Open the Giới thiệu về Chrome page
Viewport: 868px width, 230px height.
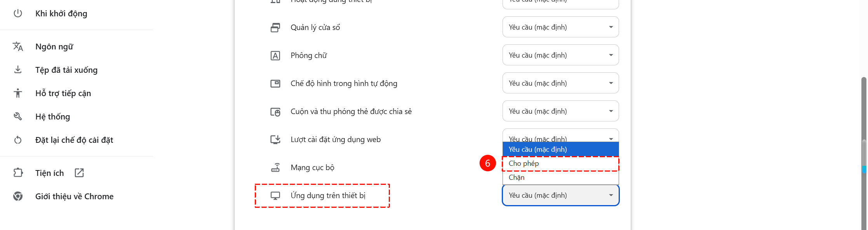point(74,196)
